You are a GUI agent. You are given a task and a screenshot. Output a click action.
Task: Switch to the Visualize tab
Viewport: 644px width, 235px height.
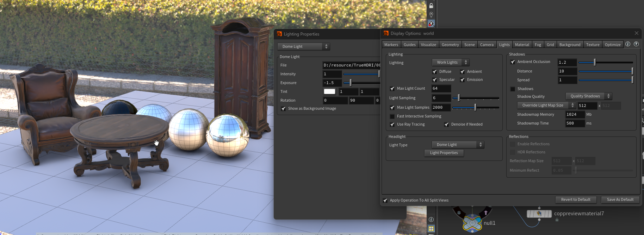428,45
